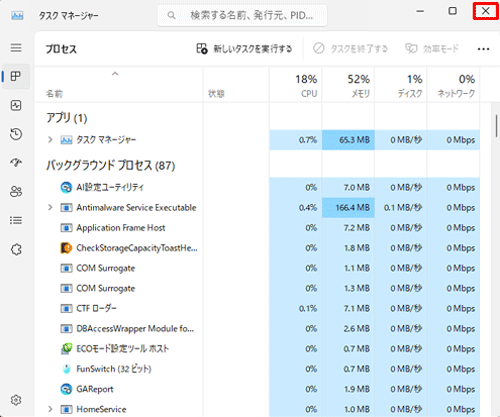Open the three-dot more options menu

point(483,49)
